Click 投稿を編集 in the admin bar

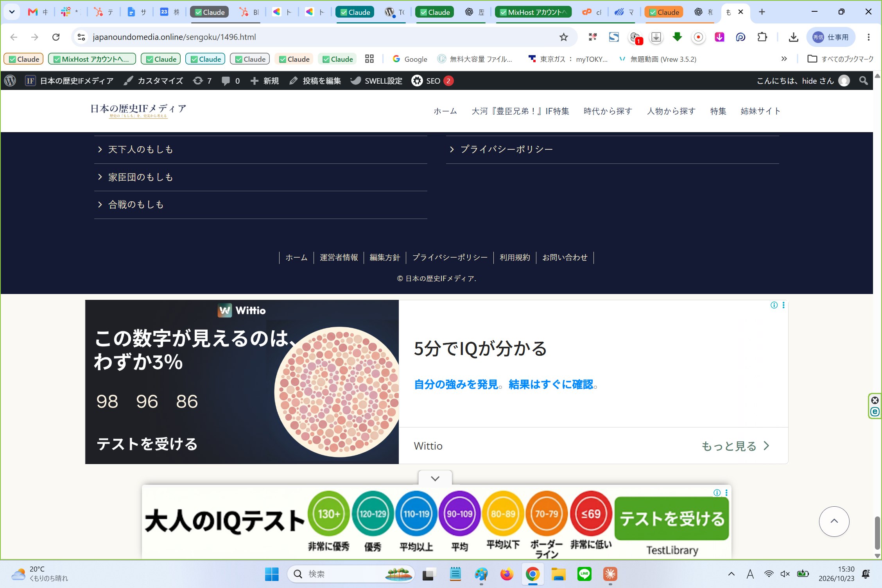(x=315, y=81)
